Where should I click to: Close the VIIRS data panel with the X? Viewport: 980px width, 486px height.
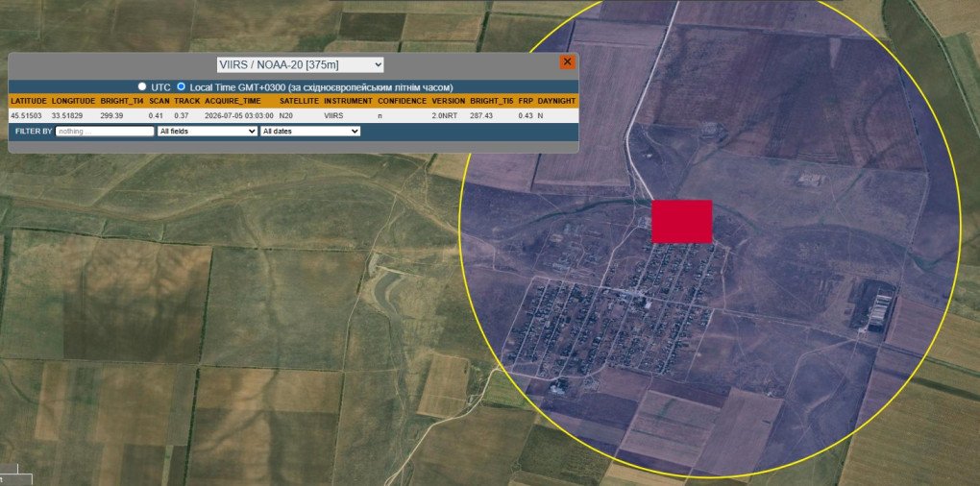[567, 61]
